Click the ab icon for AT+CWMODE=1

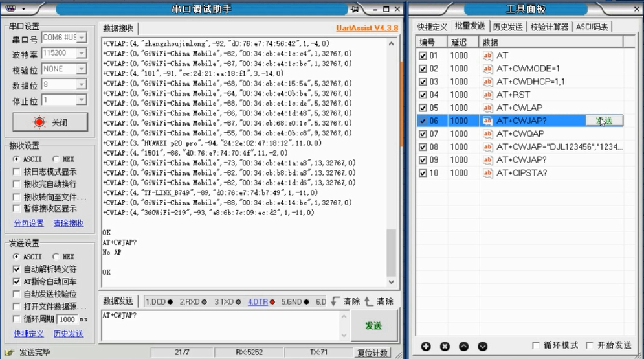pos(487,69)
